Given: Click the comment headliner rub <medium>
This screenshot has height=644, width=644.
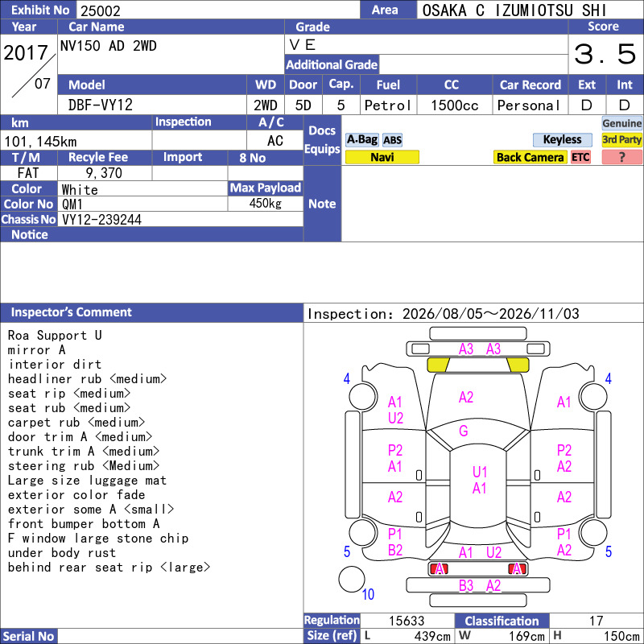Looking at the screenshot, I should 87,378.
